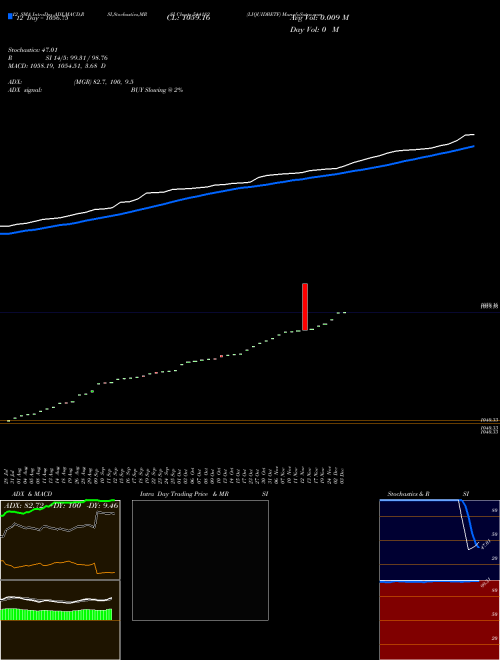Select the CL: 1059.16 closing price text

tap(189, 18)
